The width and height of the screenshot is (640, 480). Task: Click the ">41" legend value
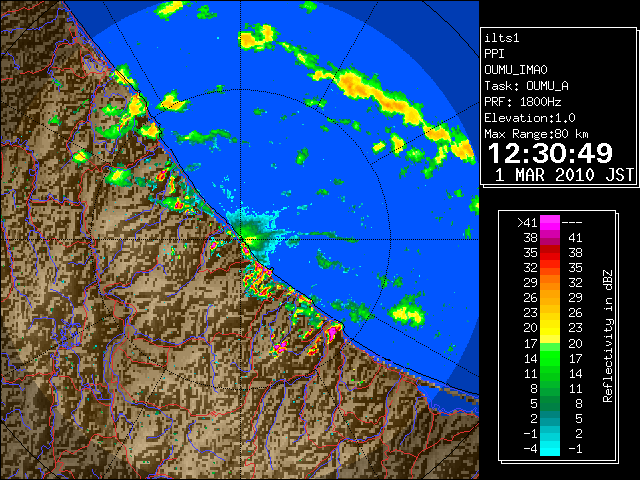(x=527, y=223)
